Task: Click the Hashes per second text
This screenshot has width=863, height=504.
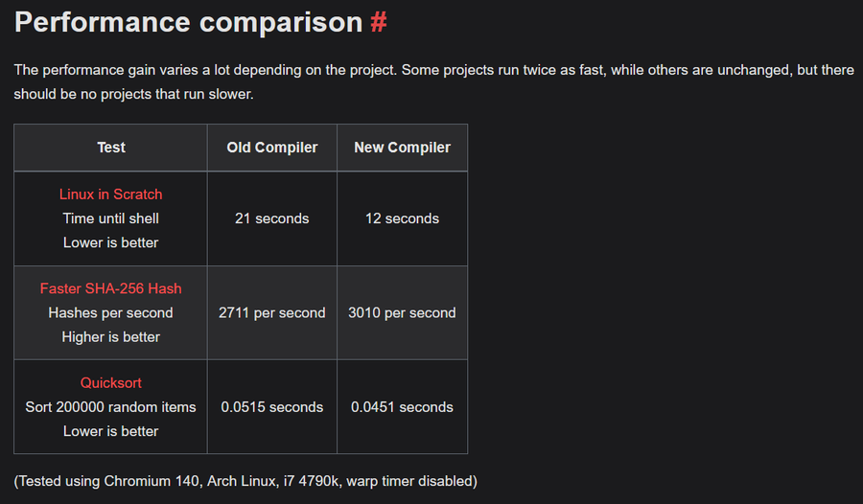Action: [x=111, y=312]
